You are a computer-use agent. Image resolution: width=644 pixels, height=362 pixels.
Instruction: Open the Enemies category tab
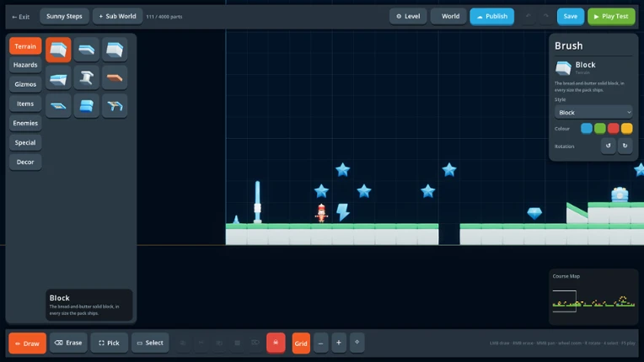coord(25,123)
